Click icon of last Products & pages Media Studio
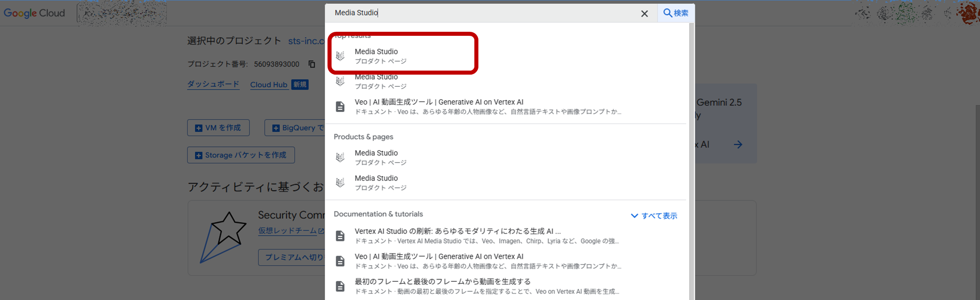This screenshot has height=300, width=980. click(x=341, y=183)
